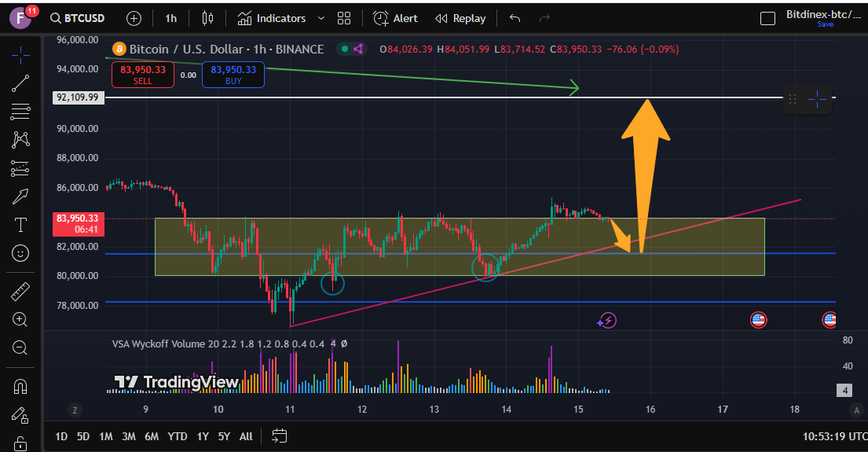Open layout setup square icon

coord(767,19)
